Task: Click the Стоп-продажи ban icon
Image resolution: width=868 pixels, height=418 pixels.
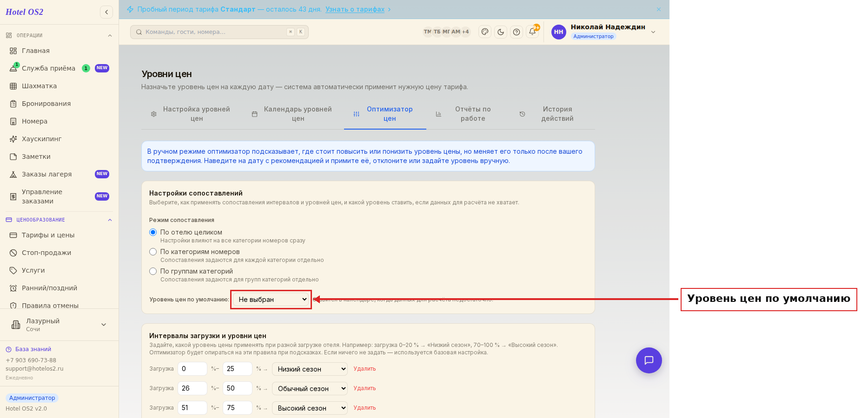Action: point(13,253)
